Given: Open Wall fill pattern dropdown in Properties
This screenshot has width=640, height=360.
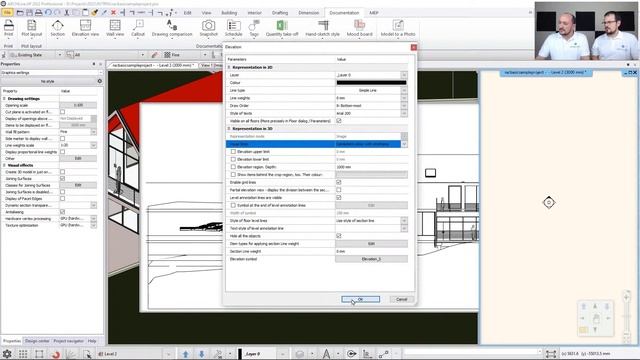Looking at the screenshot, I should 93,132.
